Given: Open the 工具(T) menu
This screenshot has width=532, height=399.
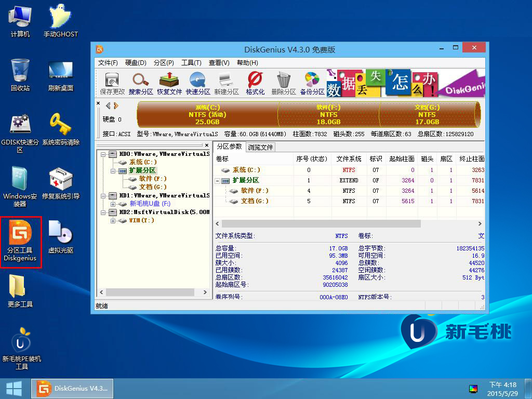Looking at the screenshot, I should point(191,63).
